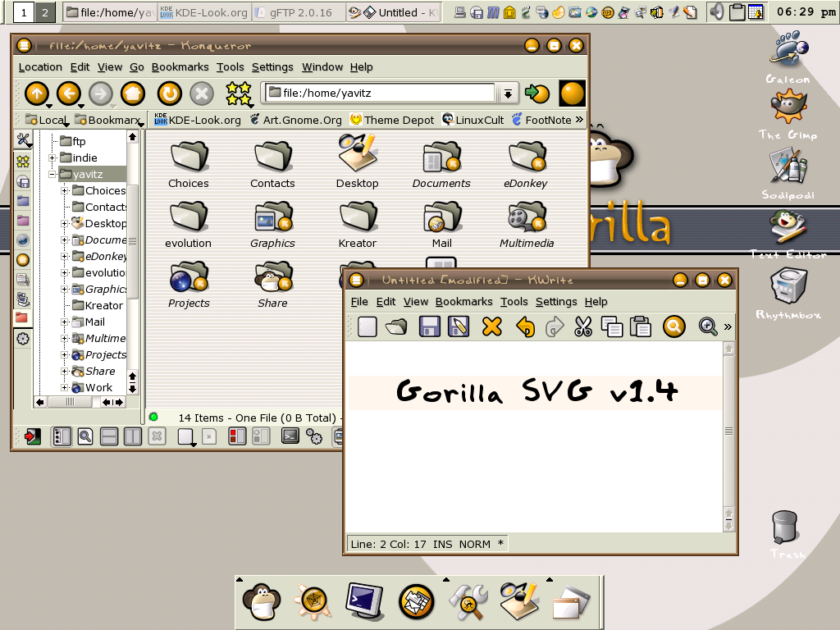Open Art.Gnome.Org bookmark link
840x630 pixels.
[x=295, y=120]
